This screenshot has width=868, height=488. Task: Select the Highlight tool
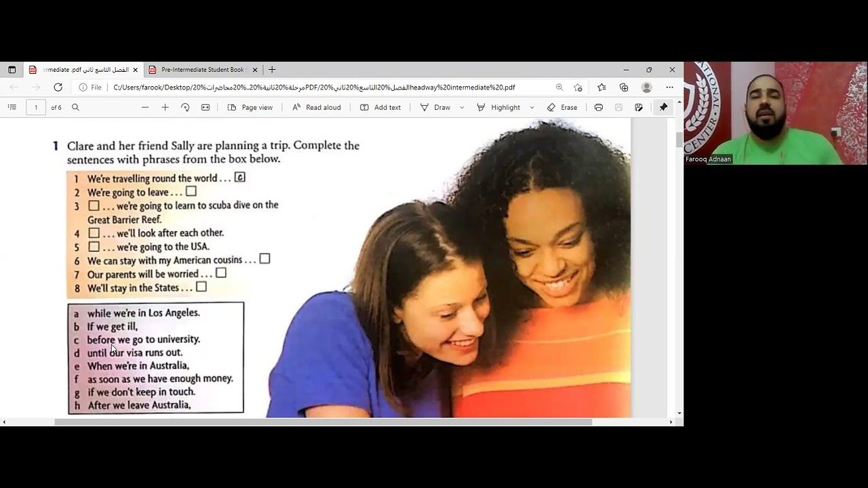click(498, 107)
